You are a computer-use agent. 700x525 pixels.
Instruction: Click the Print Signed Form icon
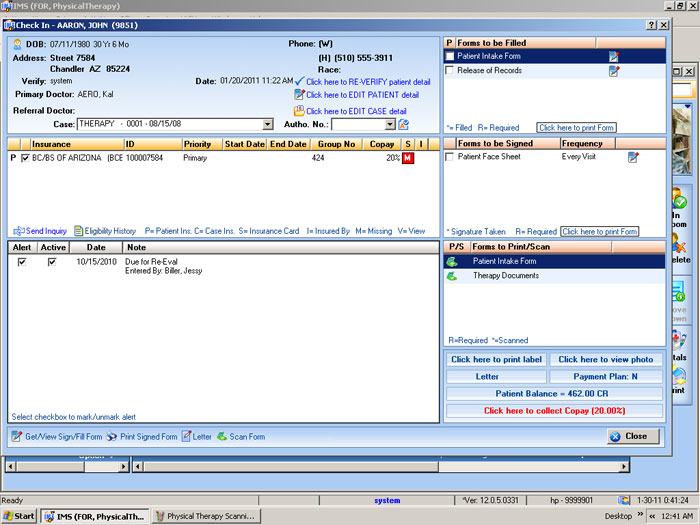click(x=111, y=436)
